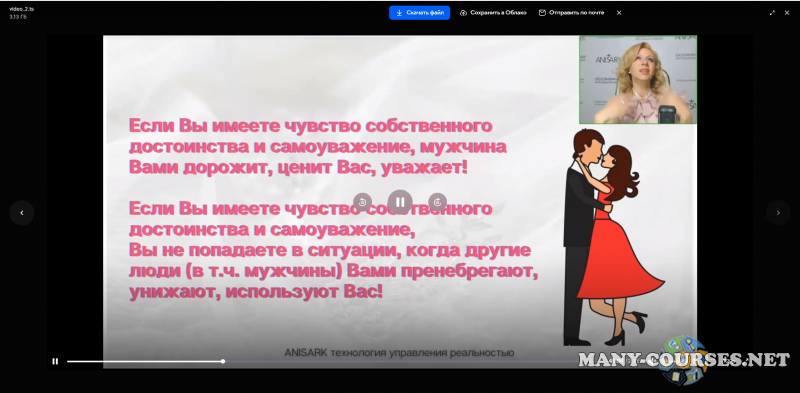Download the video with Скачать файл
Image resolution: width=800 pixels, height=393 pixels.
pos(419,13)
